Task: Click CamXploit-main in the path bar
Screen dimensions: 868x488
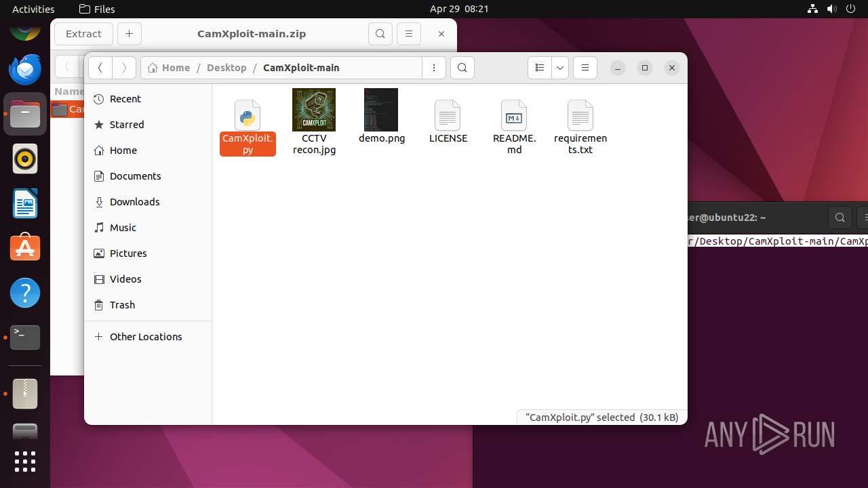Action: point(301,68)
